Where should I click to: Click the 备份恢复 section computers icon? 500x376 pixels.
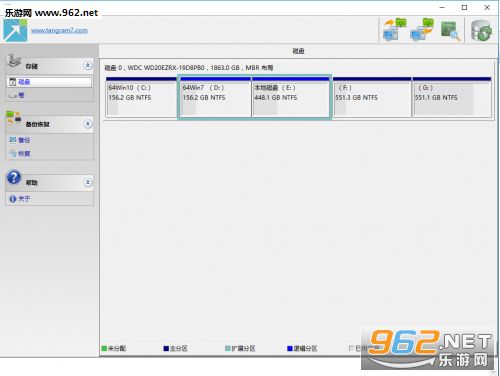click(x=14, y=118)
